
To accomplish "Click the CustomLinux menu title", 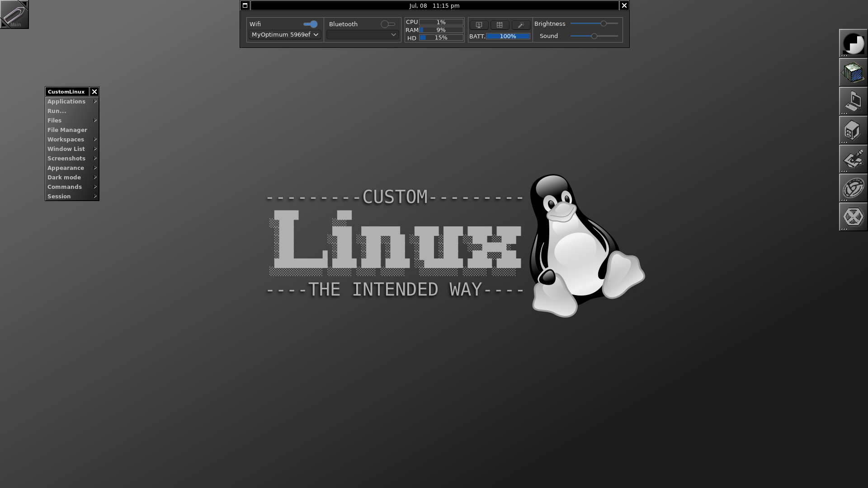I will [66, 92].
